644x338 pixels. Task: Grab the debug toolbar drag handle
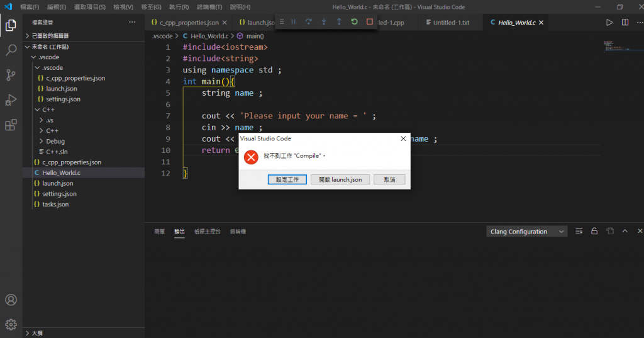(282, 22)
